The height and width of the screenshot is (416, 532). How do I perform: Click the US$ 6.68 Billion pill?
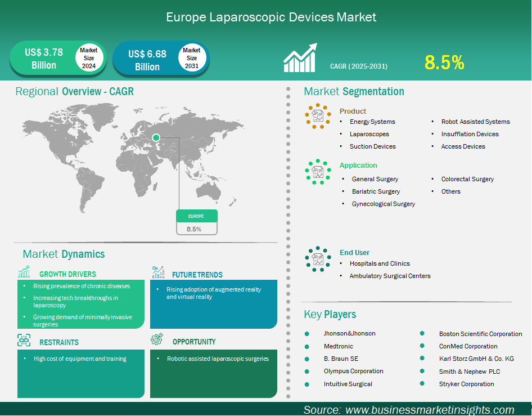(161, 59)
